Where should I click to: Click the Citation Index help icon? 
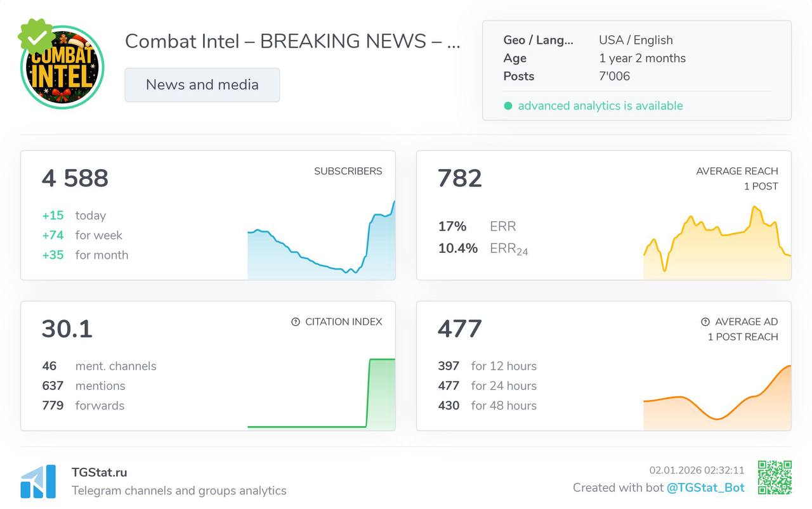pos(295,322)
